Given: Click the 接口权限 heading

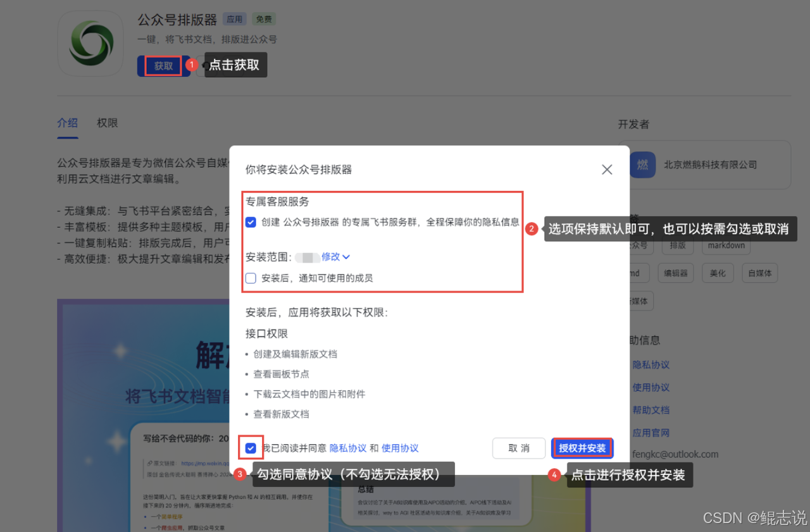Looking at the screenshot, I should pyautogui.click(x=267, y=333).
